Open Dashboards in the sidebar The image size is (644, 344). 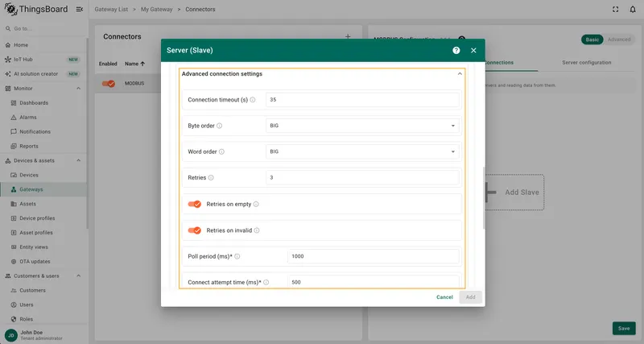[43, 103]
